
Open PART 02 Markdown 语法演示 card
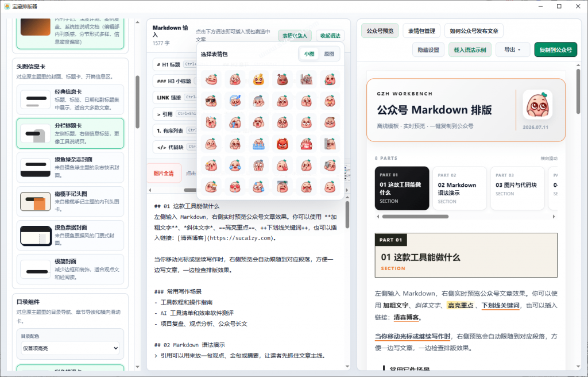point(460,188)
